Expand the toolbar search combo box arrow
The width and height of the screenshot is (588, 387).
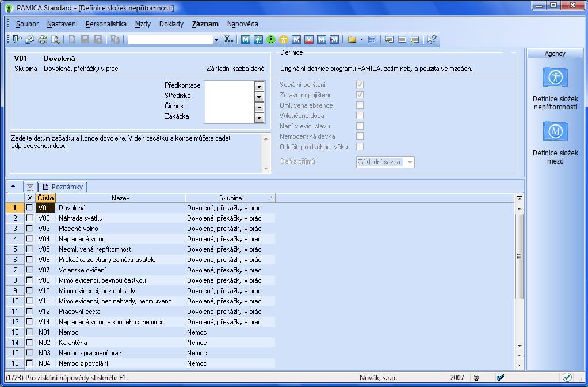coord(216,40)
